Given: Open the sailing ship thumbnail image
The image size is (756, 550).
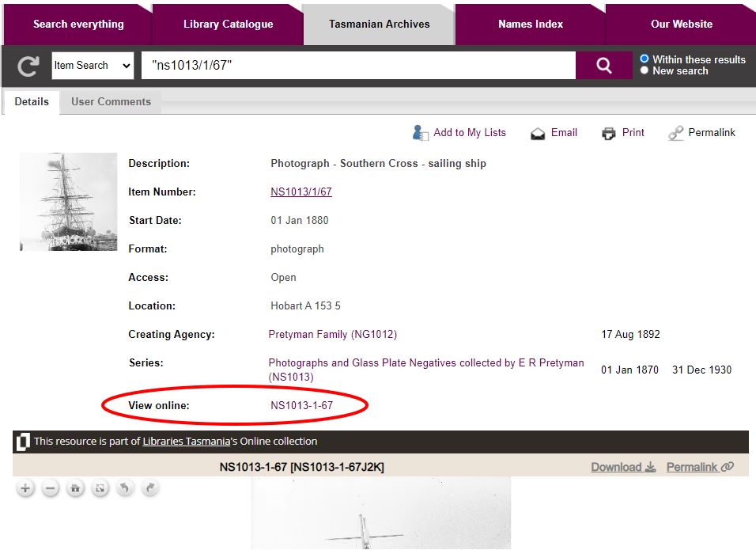Looking at the screenshot, I should [68, 202].
